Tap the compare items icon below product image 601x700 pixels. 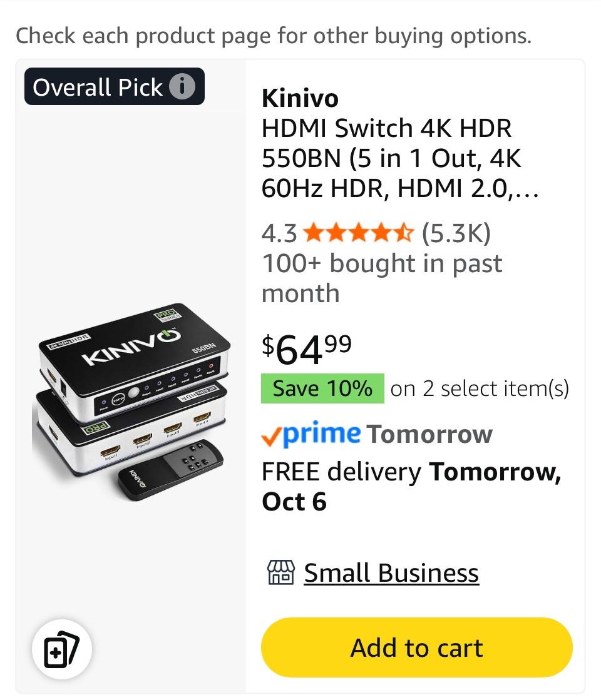(x=62, y=649)
